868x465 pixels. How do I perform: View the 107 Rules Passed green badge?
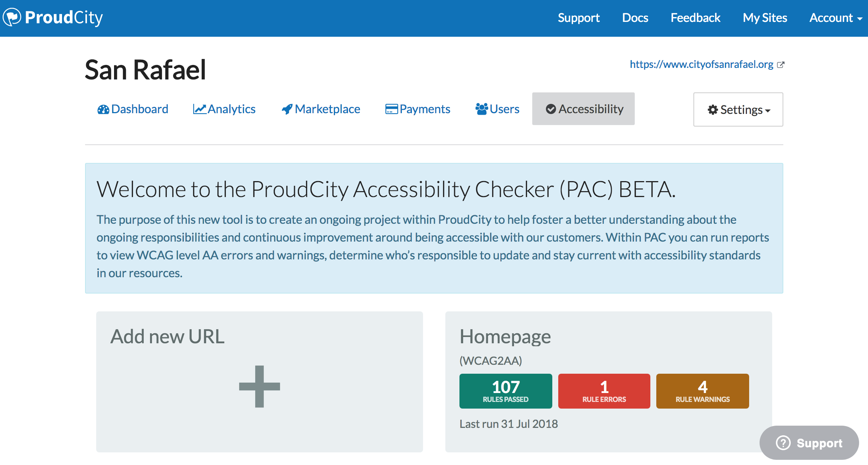point(505,391)
